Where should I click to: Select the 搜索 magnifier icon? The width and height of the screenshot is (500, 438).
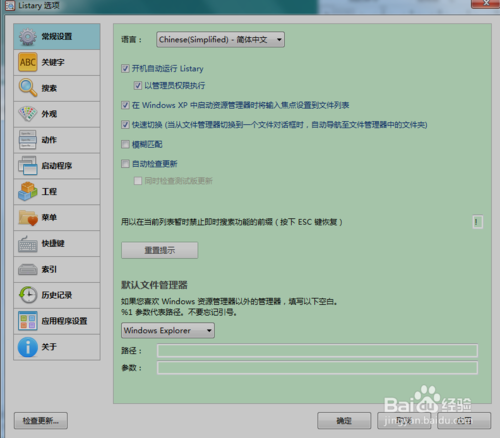[x=28, y=88]
